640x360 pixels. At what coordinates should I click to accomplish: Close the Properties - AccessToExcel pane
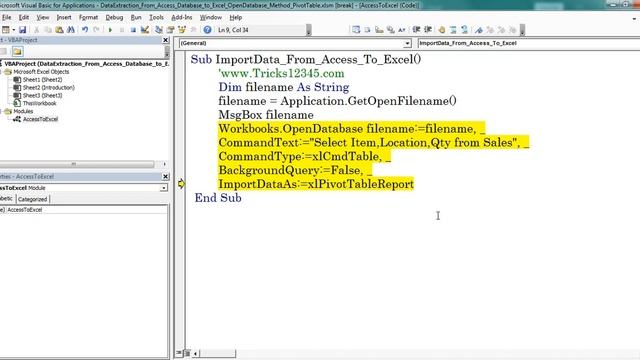click(x=165, y=176)
